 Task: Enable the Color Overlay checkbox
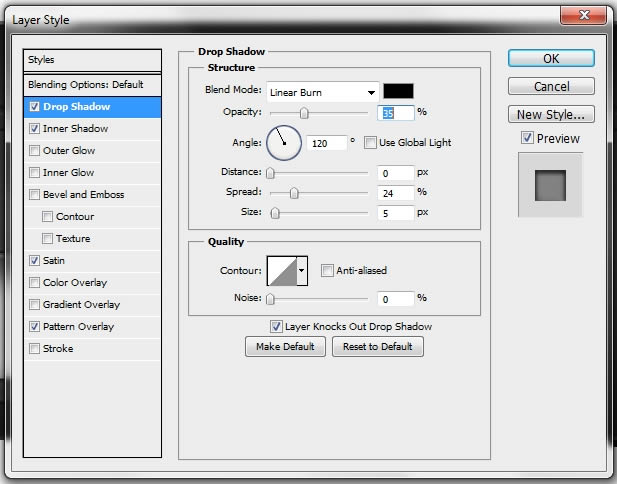pos(34,283)
